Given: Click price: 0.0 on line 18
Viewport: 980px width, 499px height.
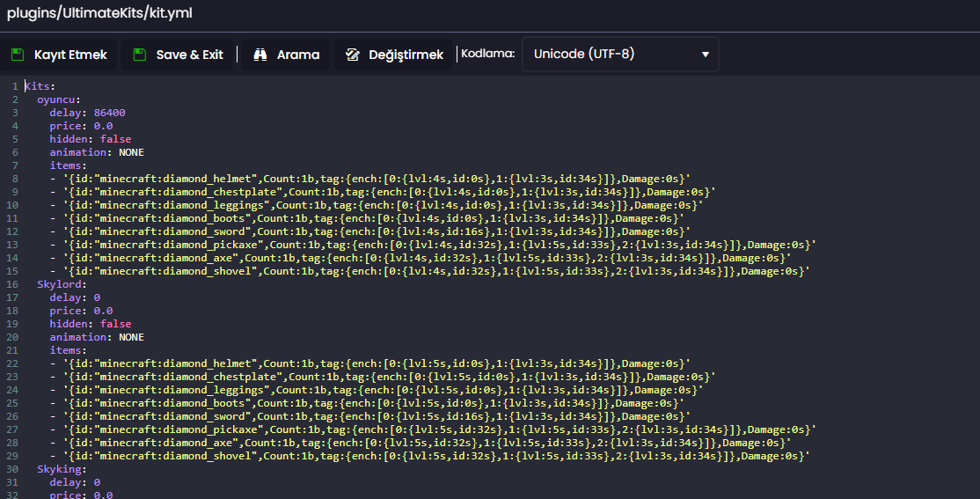Looking at the screenshot, I should point(81,311).
